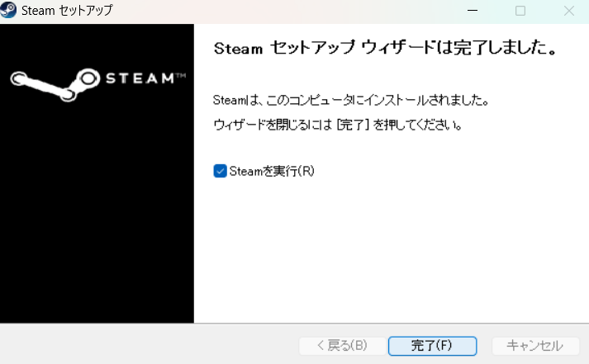Screen dimensions: 589x364
Task: Click the grey button bar left of 戻る(B)
Action: pos(150,346)
